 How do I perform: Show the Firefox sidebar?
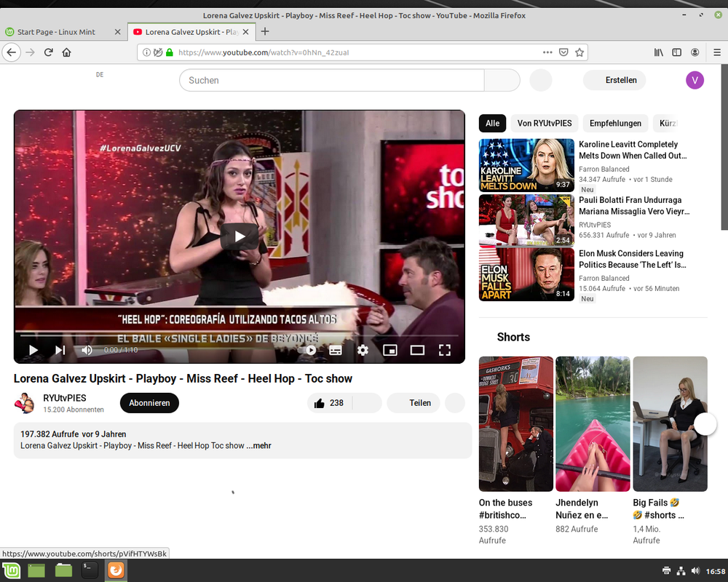677,52
